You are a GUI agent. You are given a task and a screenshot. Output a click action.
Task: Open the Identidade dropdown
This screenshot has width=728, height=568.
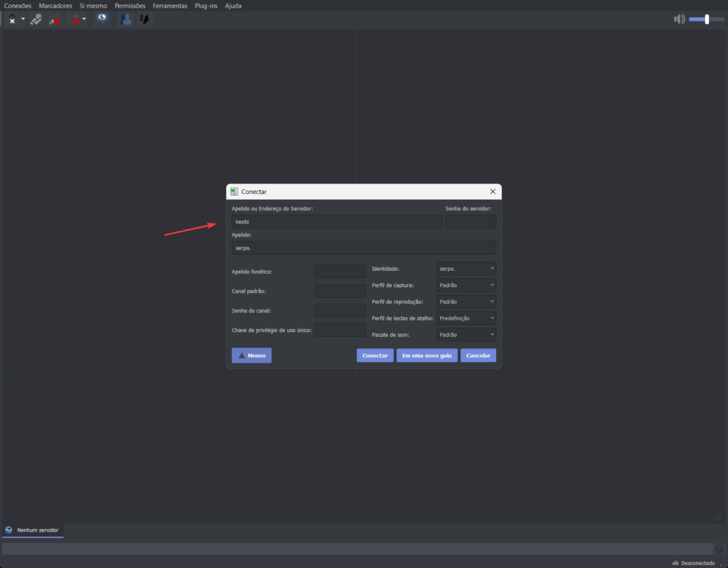coord(466,269)
